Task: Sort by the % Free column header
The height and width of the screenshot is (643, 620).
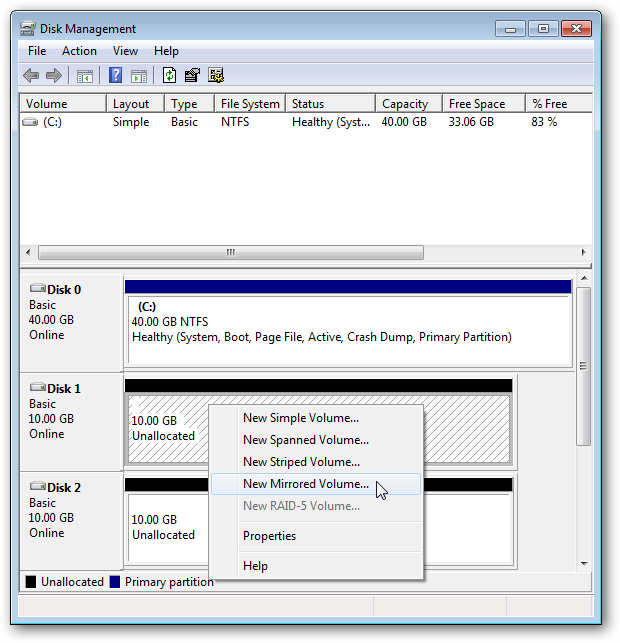Action: pyautogui.click(x=559, y=104)
